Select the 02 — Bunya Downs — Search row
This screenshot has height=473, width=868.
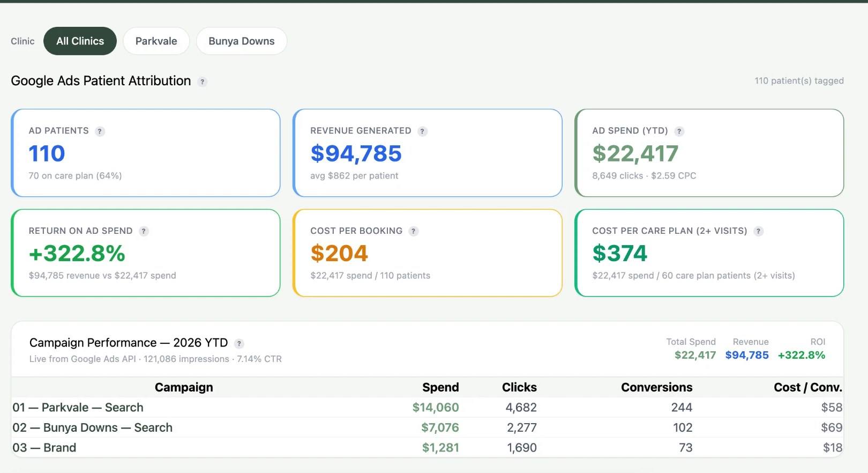427,427
